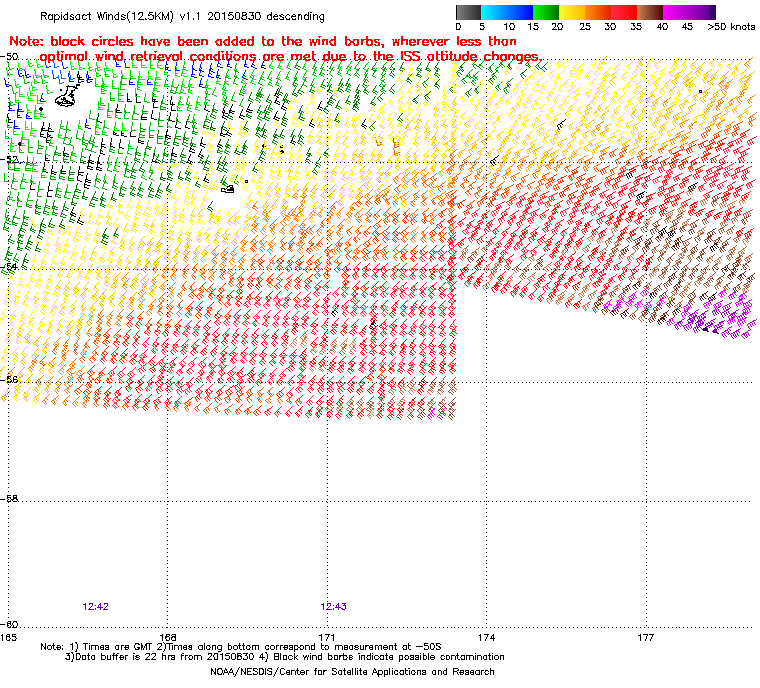Click the 168 longitude axis label
Viewport: 760px width, 688px height.
(x=168, y=638)
